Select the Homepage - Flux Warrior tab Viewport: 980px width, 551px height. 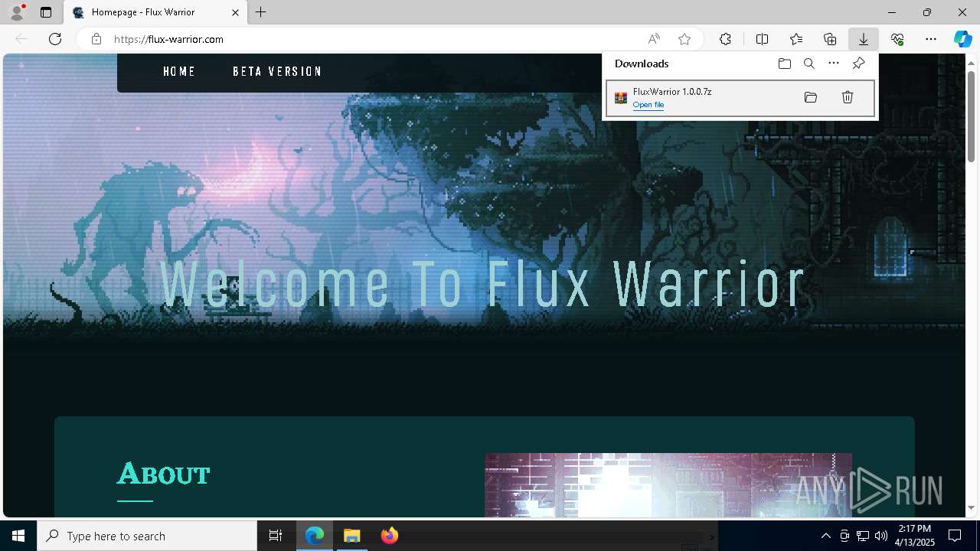(x=156, y=12)
